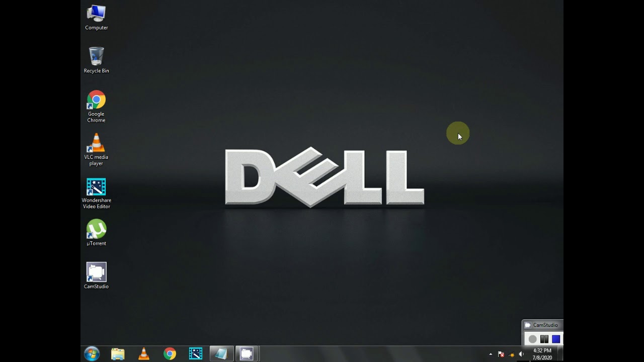Select the Recycle Bin desktop icon
The image size is (644, 362).
(96, 60)
